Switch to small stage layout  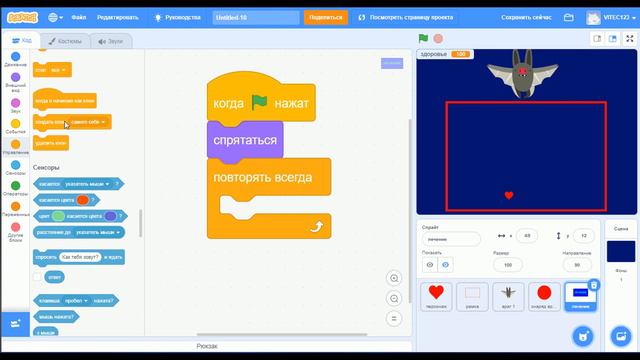point(597,39)
